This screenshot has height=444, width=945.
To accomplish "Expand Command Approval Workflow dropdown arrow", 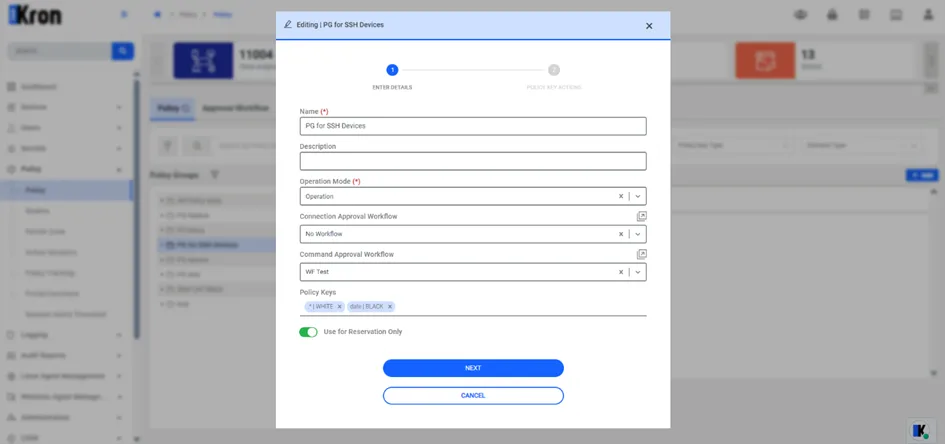I will pyautogui.click(x=638, y=272).
